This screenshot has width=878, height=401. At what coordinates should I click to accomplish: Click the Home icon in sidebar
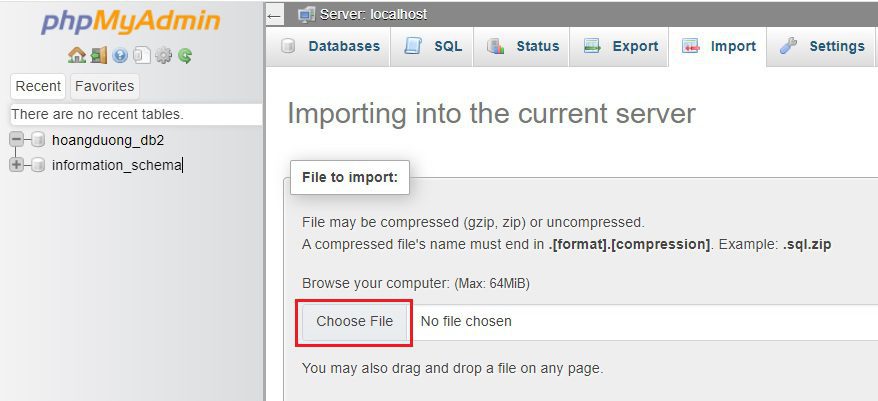tap(77, 56)
